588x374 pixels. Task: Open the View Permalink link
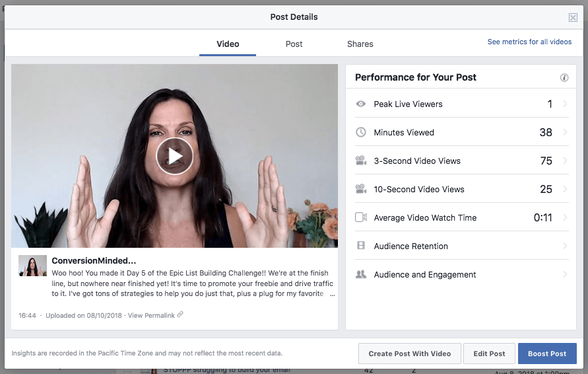pyautogui.click(x=151, y=315)
